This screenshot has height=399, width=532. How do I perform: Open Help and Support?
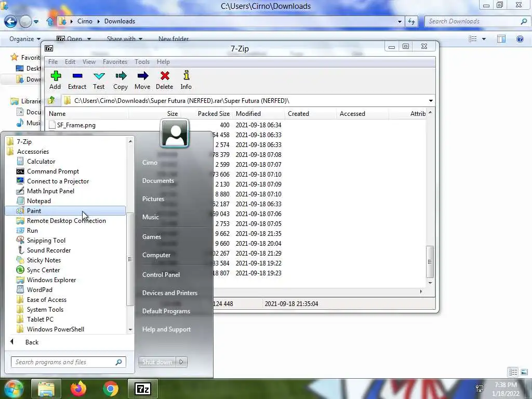click(x=166, y=329)
